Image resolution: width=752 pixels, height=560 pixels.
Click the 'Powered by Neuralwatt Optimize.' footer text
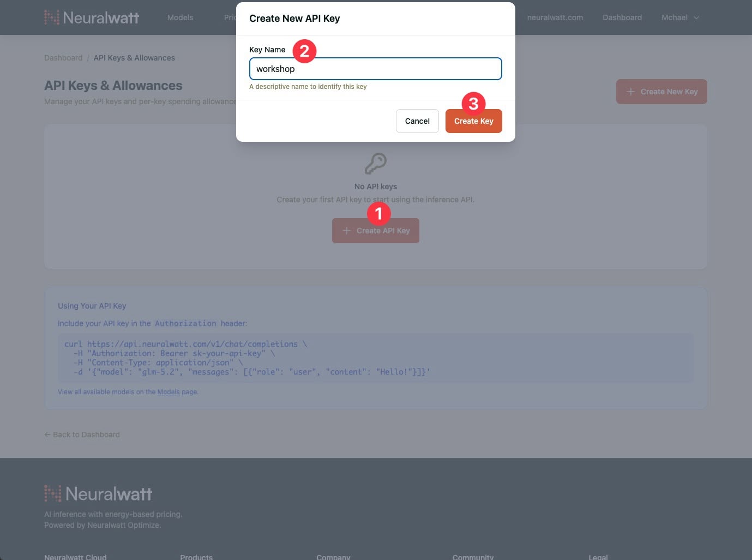[103, 525]
